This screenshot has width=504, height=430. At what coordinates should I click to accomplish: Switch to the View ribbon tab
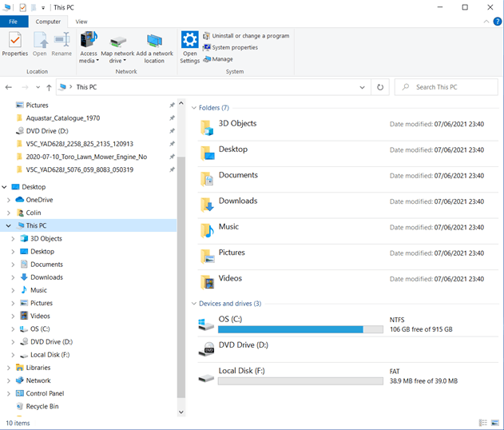pyautogui.click(x=81, y=22)
